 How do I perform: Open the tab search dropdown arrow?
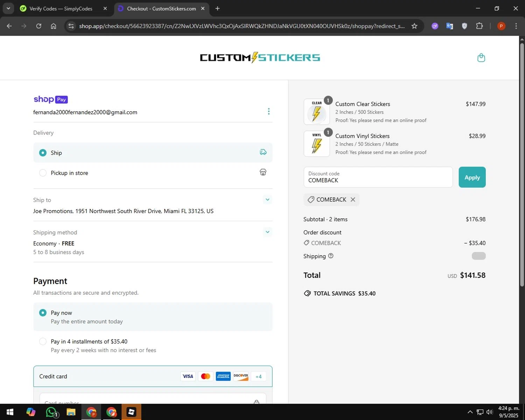point(8,8)
